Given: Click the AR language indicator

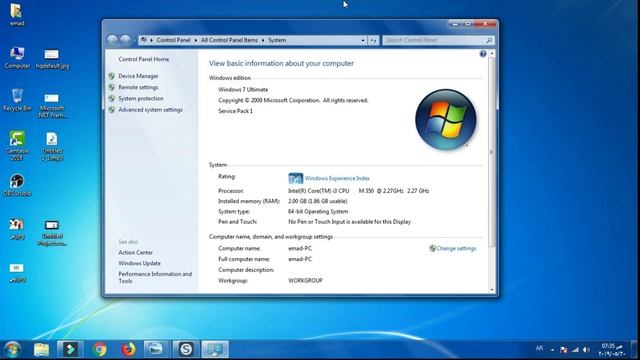Looking at the screenshot, I should click(x=539, y=348).
